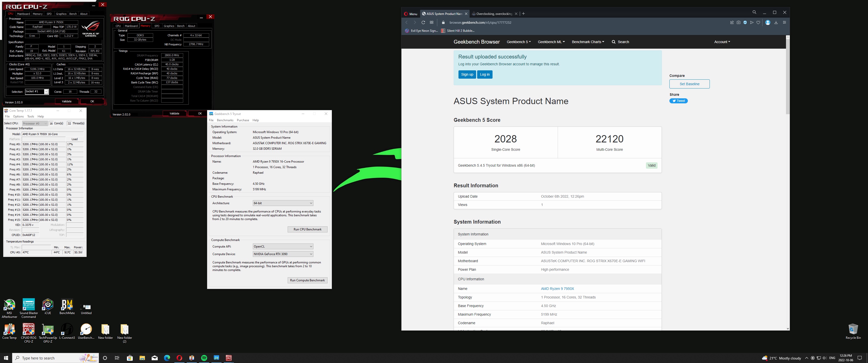Open the Opera profile account icon
The image size is (868, 363).
click(768, 22)
